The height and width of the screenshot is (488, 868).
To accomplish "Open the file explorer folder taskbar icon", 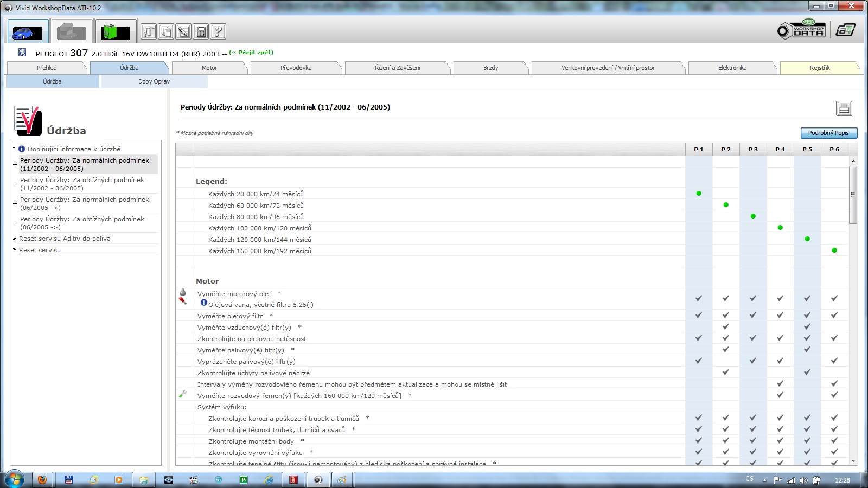I will pyautogui.click(x=144, y=480).
